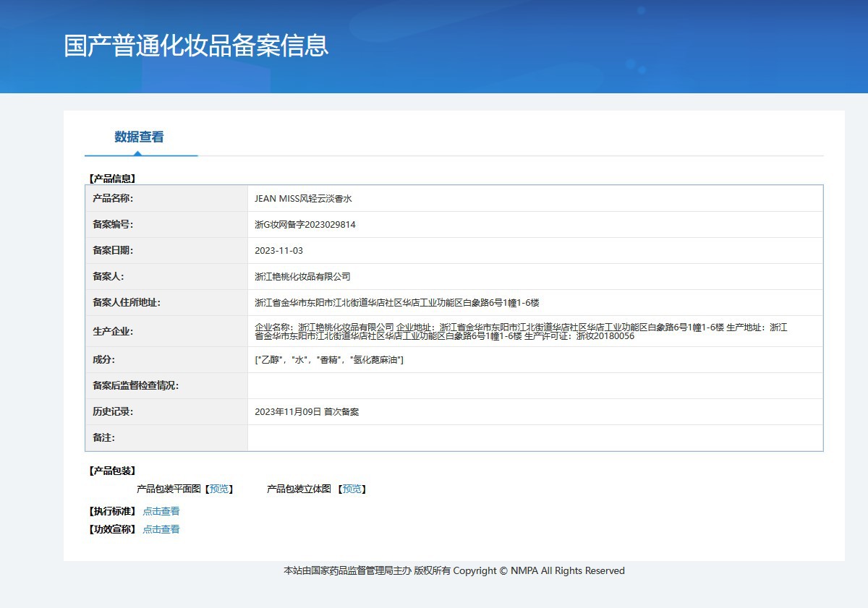Click the 备案日期 row label
This screenshot has height=608, width=868.
point(113,251)
